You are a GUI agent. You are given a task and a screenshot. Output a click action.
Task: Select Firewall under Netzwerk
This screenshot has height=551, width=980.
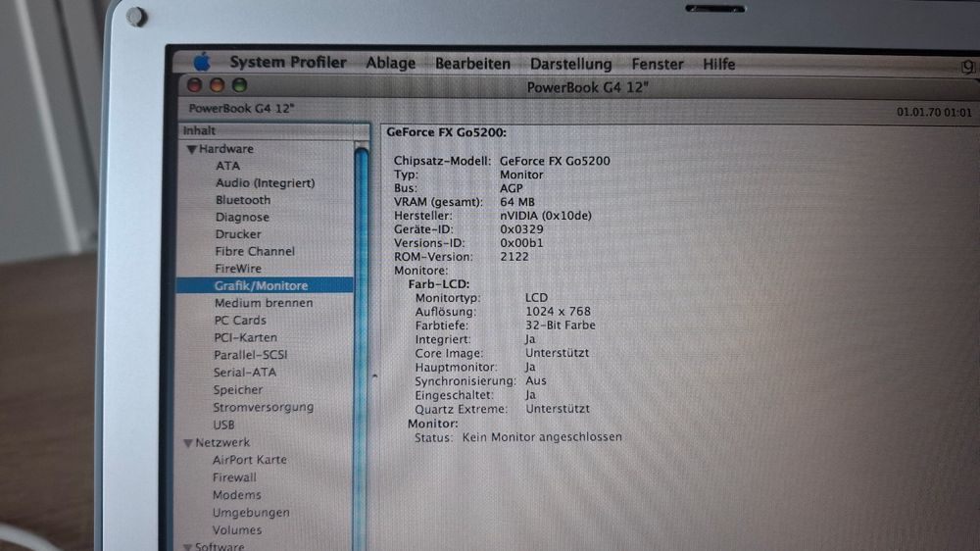point(234,477)
